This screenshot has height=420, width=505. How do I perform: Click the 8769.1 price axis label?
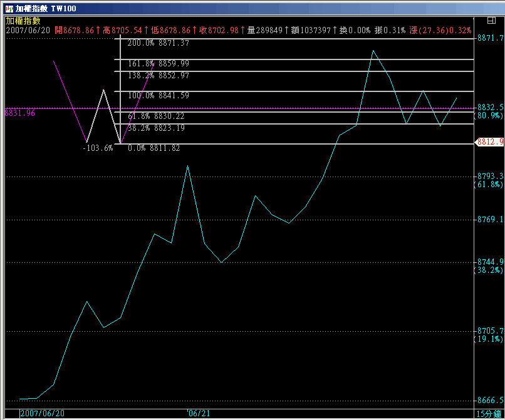pos(490,220)
